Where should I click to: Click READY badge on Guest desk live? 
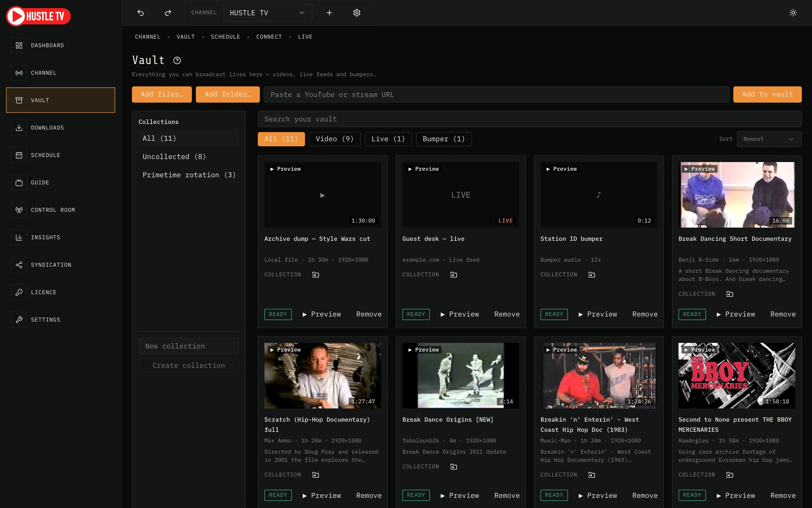pos(416,314)
